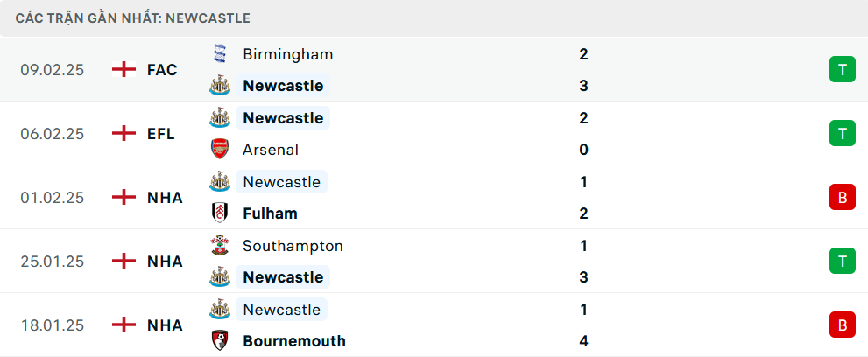The image size is (868, 357).
Task: Select the FAC competition label
Action: tap(162, 70)
